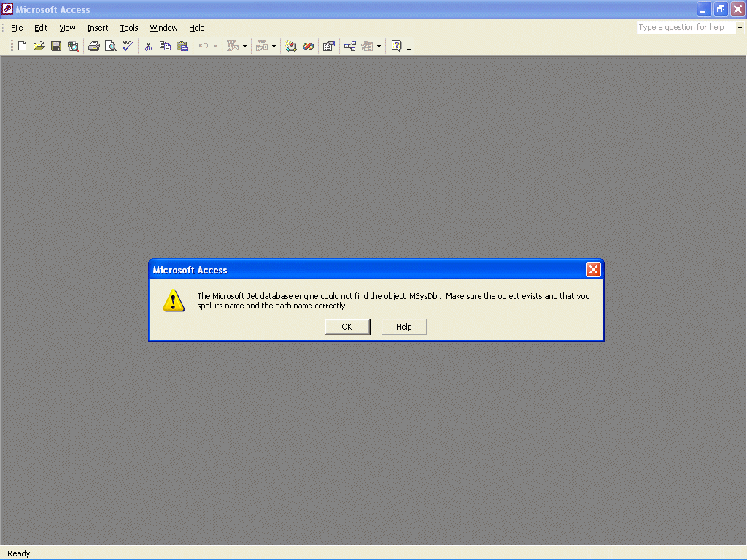The height and width of the screenshot is (560, 747).
Task: Click the Print icon
Action: [94, 46]
